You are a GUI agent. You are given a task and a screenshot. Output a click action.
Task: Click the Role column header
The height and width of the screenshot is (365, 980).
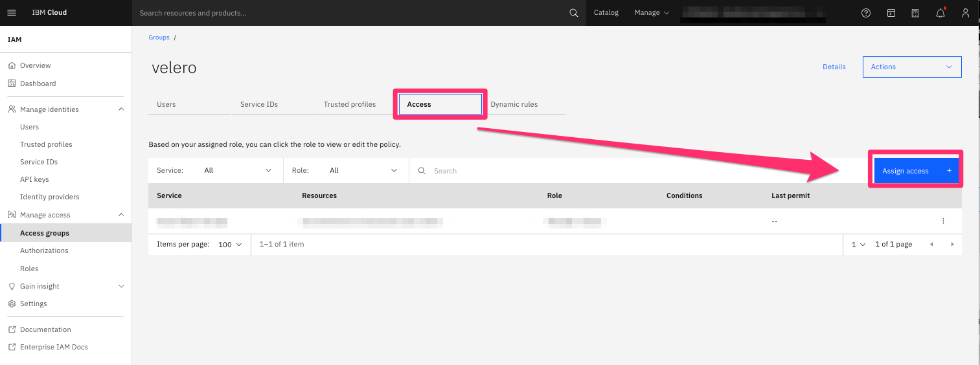tap(554, 195)
